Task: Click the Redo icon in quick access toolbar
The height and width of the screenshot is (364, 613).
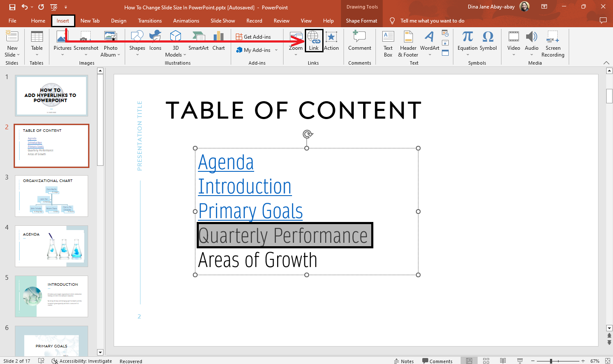Action: coord(41,7)
